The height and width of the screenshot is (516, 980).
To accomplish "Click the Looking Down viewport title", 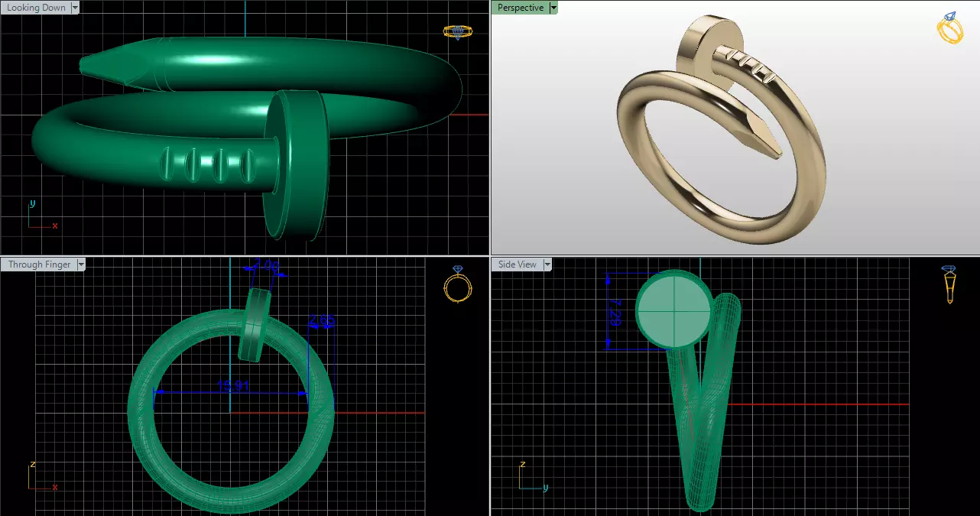I will (35, 8).
